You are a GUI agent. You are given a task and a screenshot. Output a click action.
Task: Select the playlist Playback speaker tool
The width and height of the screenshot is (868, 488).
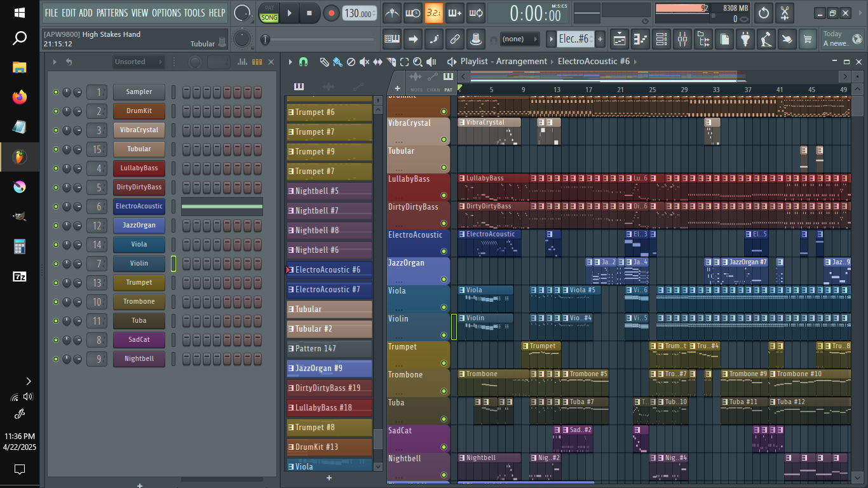431,62
